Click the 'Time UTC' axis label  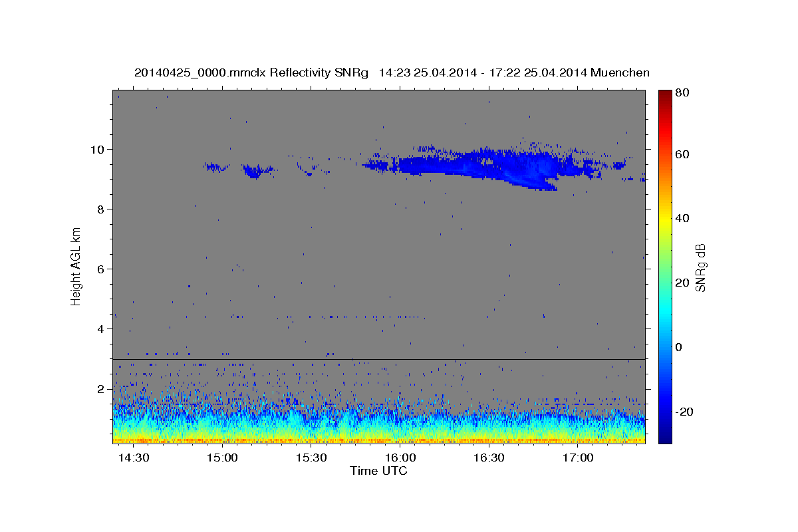click(378, 471)
